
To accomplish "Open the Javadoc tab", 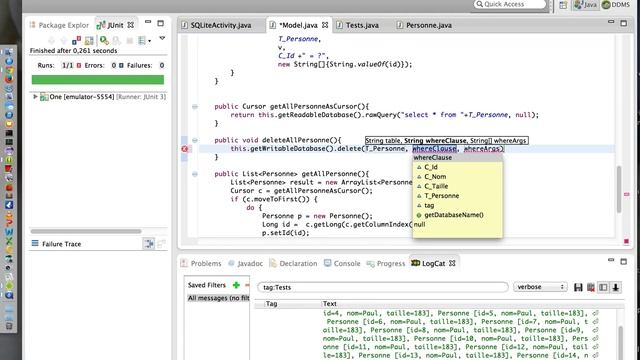I will 245,264.
